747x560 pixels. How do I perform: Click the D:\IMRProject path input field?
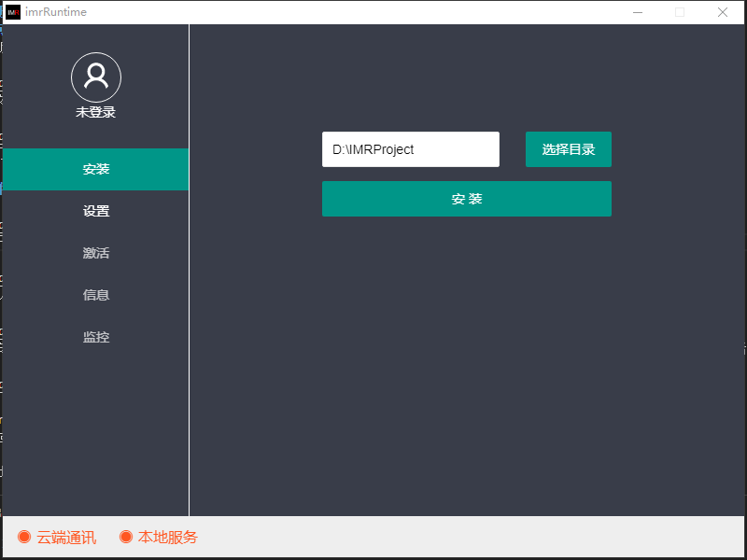pyautogui.click(x=410, y=149)
